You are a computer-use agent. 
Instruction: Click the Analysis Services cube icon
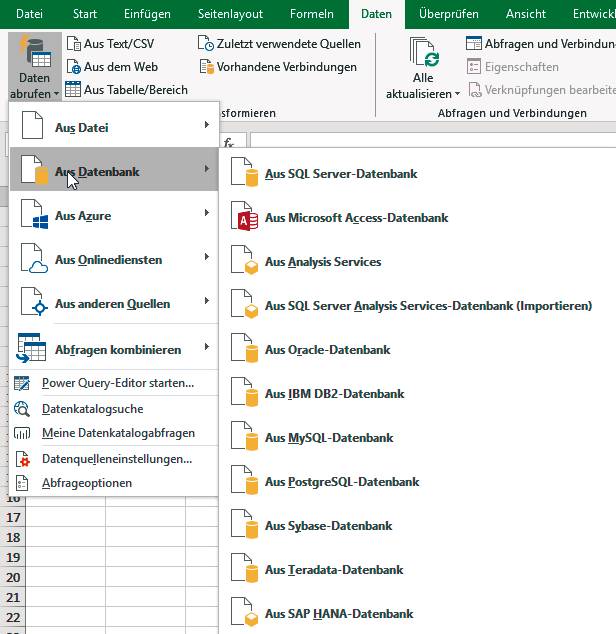point(244,260)
